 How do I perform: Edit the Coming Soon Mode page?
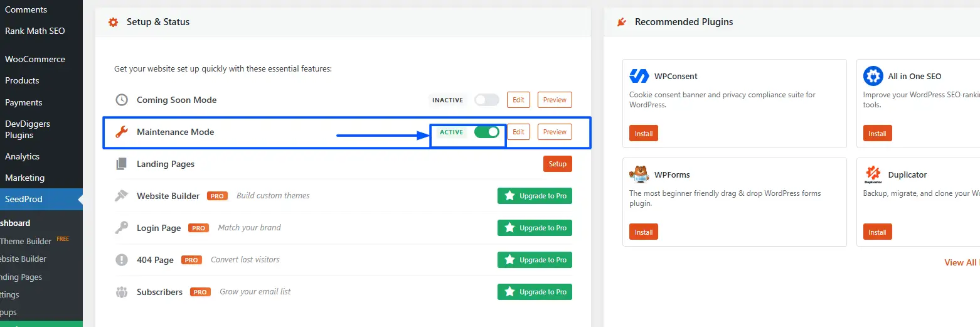(x=518, y=100)
